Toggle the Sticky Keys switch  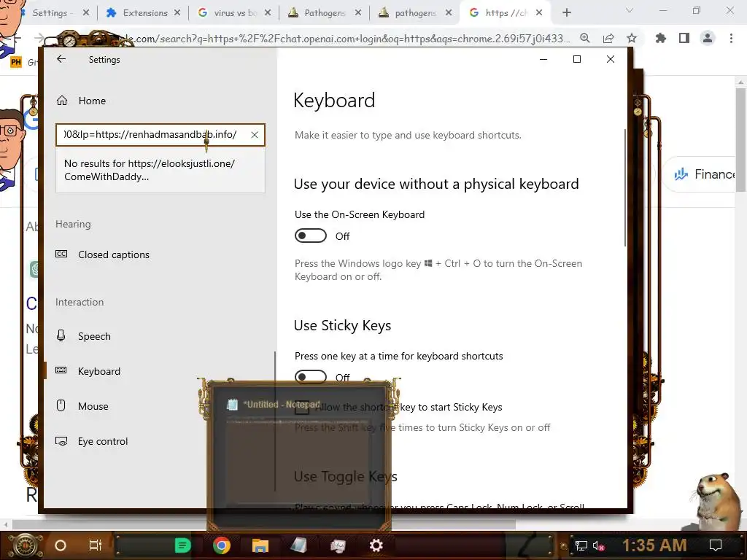[x=311, y=376]
